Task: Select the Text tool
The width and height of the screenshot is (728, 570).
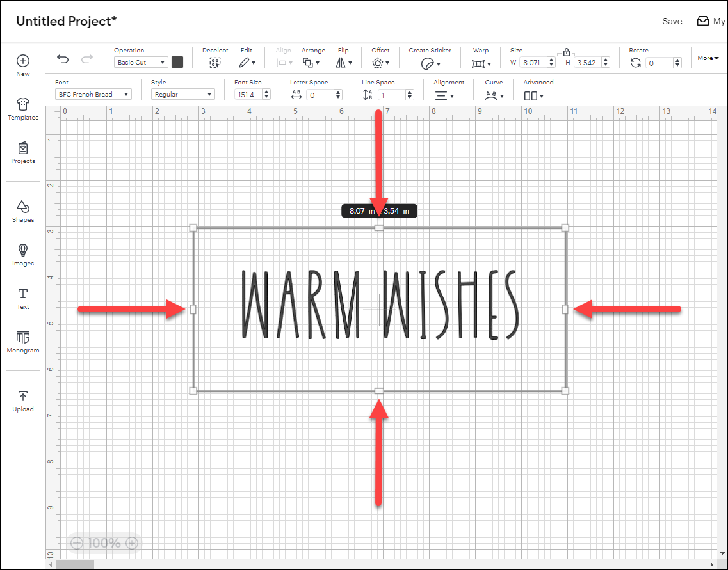Action: (x=23, y=298)
